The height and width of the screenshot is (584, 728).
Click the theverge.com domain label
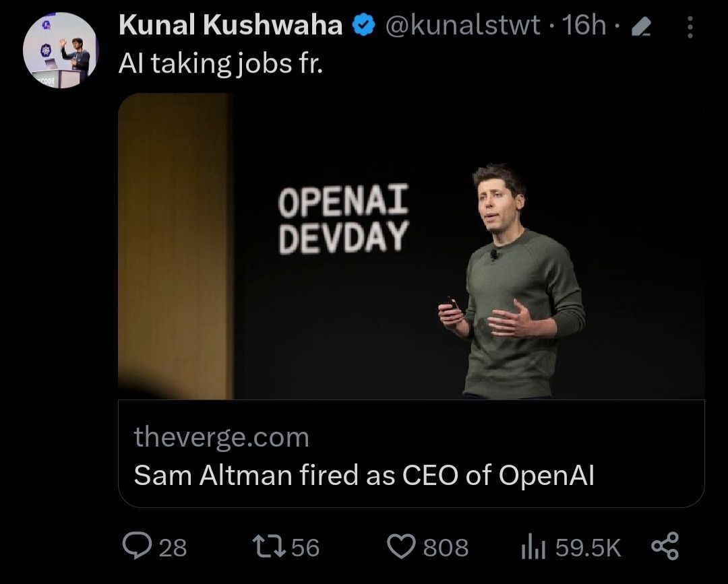click(221, 438)
